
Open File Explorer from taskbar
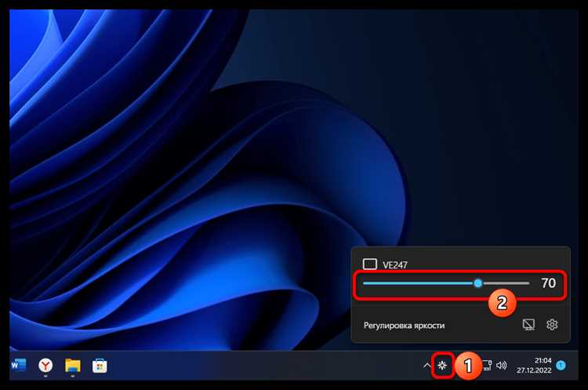pos(73,365)
